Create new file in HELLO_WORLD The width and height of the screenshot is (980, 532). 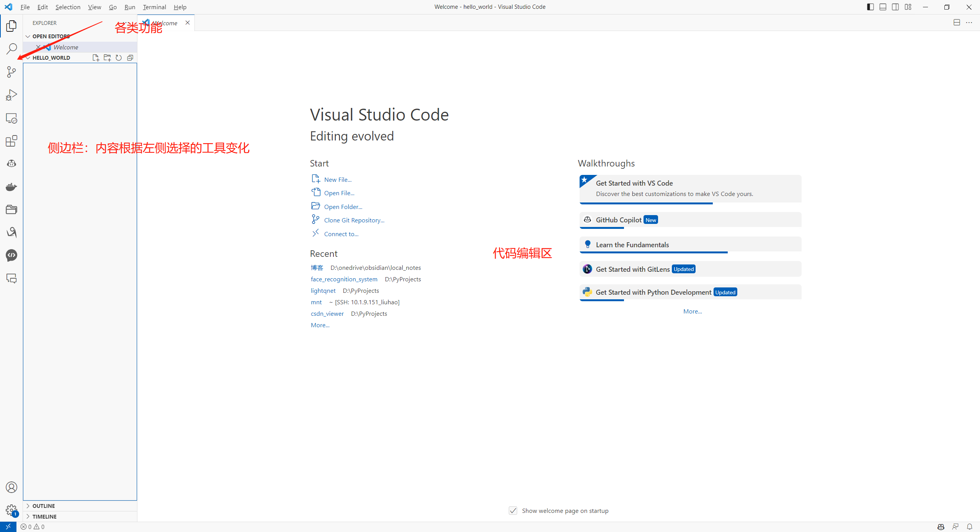point(96,58)
